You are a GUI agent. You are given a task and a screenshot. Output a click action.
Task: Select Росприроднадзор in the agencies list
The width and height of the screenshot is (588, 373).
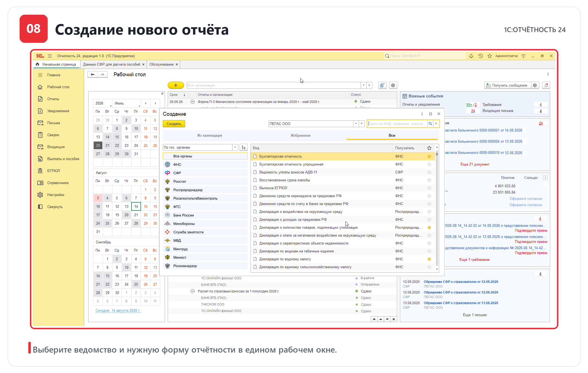pos(205,190)
